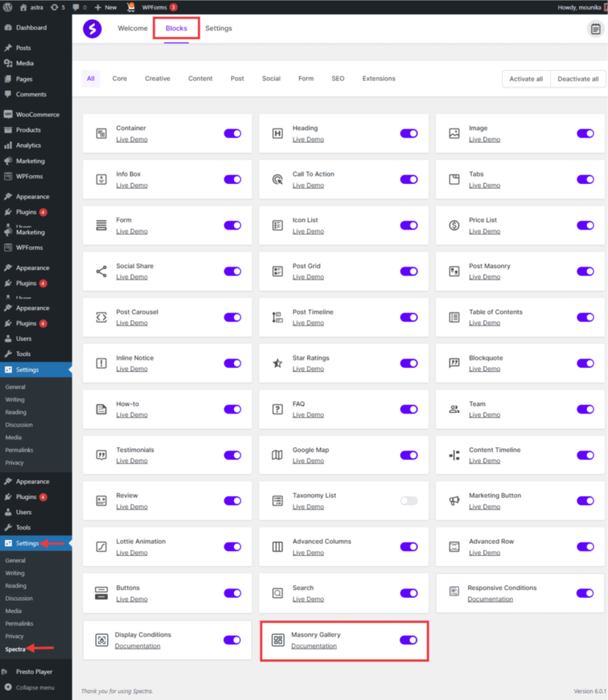Open Presto Player in the sidebar
This screenshot has height=700, width=608.
click(34, 672)
